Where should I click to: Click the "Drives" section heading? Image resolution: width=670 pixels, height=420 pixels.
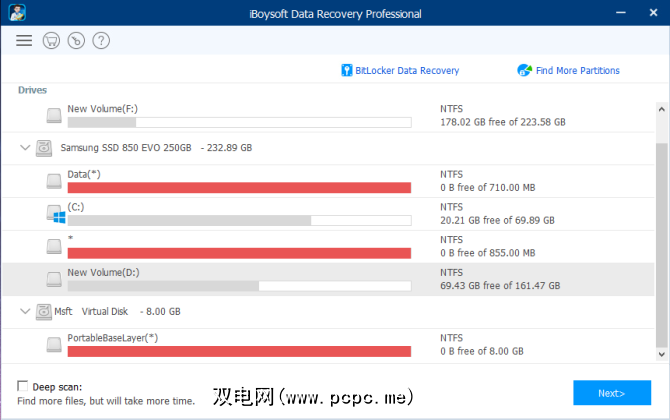(32, 90)
